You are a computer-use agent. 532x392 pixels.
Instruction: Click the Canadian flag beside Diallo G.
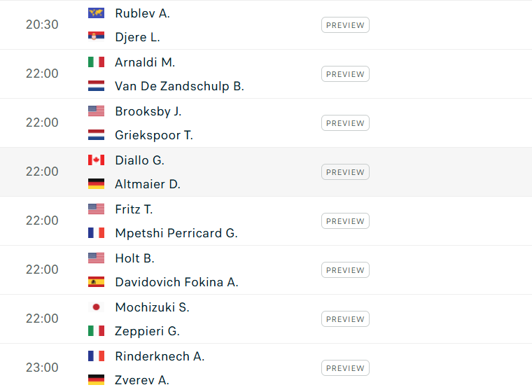pyautogui.click(x=96, y=160)
